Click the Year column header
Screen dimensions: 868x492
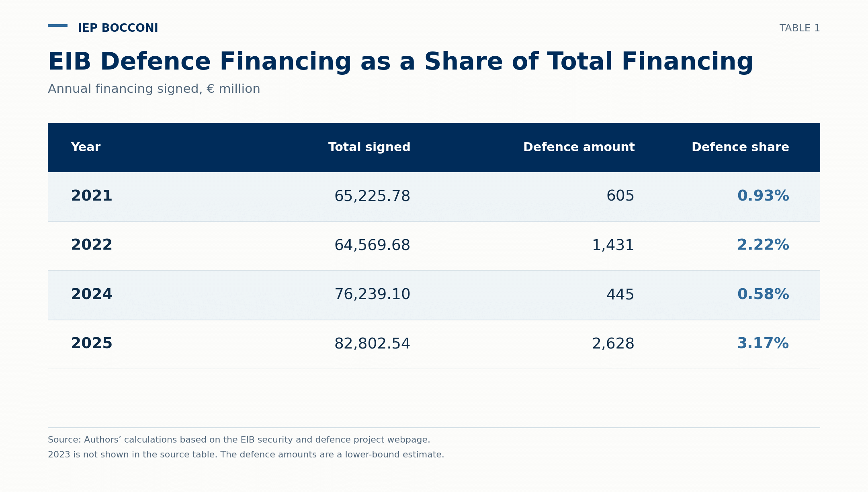tap(86, 148)
